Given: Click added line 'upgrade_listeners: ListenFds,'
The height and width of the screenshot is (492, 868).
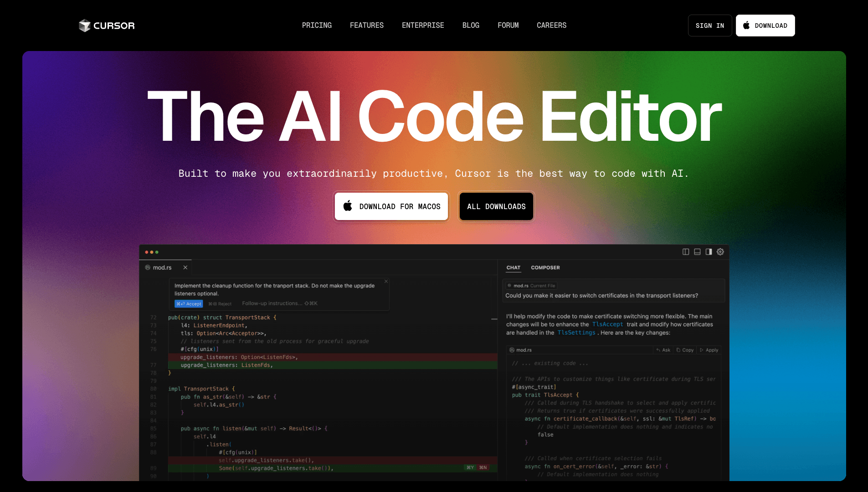Looking at the screenshot, I should tap(227, 365).
